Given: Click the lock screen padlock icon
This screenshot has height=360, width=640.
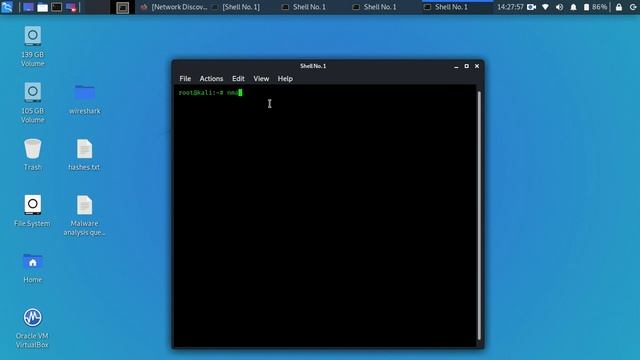Looking at the screenshot, I should tap(619, 7).
